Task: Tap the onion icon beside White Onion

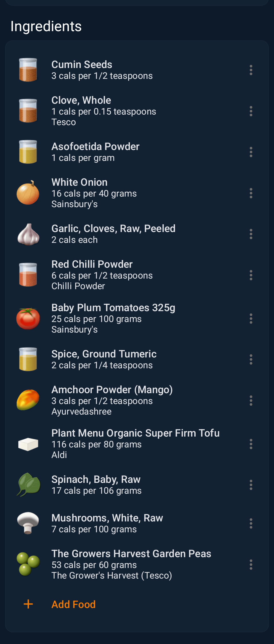Action: (28, 193)
